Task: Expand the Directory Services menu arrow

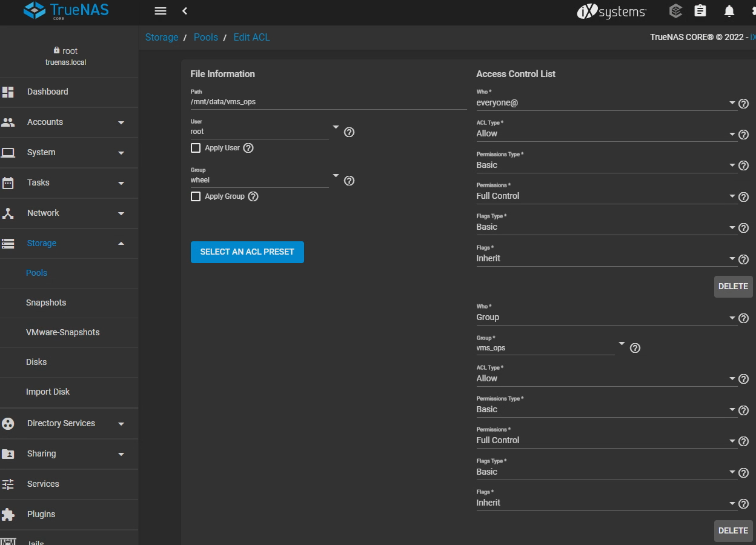Action: (121, 424)
